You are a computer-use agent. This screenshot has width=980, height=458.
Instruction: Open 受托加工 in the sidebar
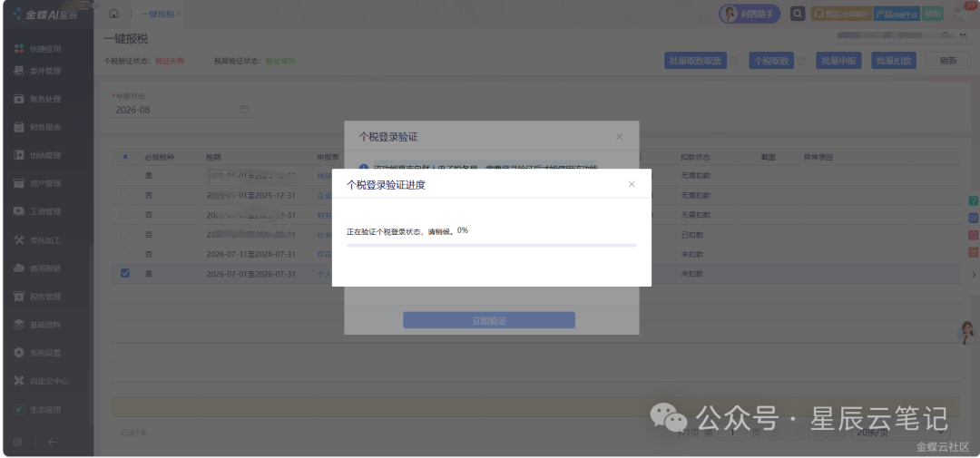tap(37, 240)
